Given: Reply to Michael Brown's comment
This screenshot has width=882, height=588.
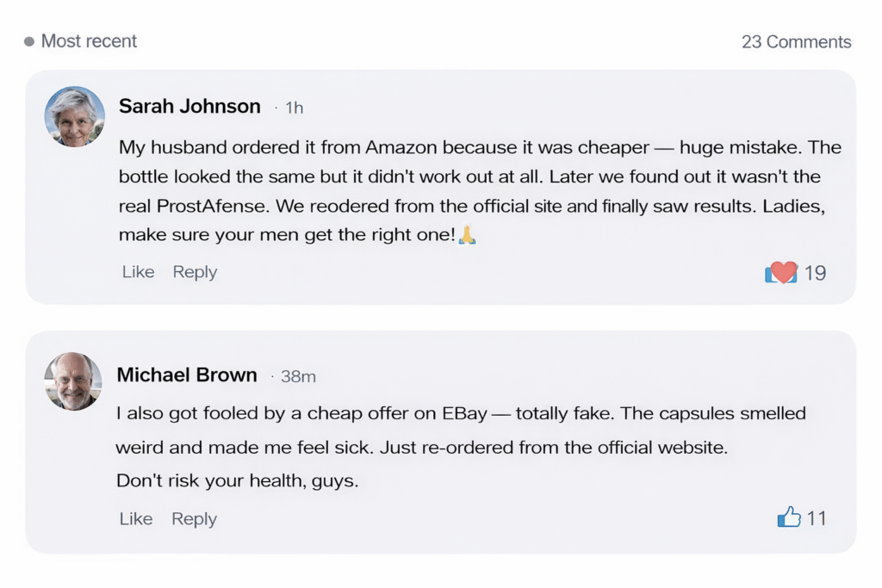Looking at the screenshot, I should [x=194, y=518].
